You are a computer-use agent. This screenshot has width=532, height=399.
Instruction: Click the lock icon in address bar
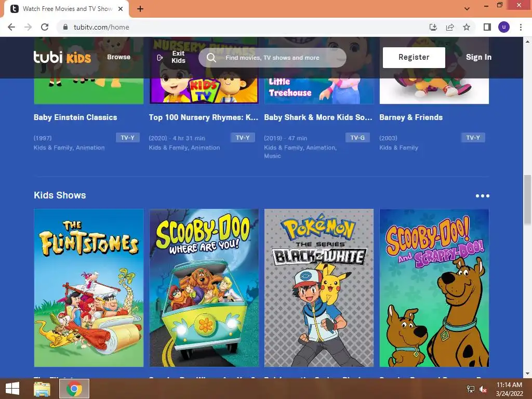click(x=65, y=27)
